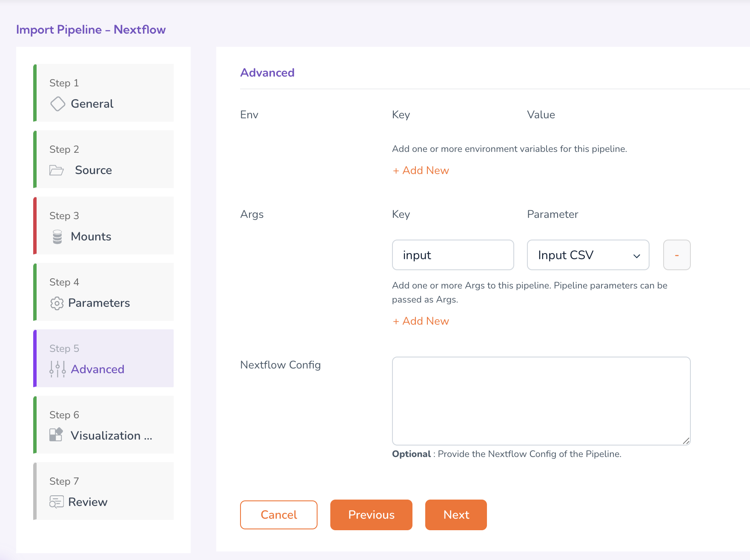Click the dropdown chevron in Parameter field
The width and height of the screenshot is (750, 560).
pyautogui.click(x=636, y=256)
